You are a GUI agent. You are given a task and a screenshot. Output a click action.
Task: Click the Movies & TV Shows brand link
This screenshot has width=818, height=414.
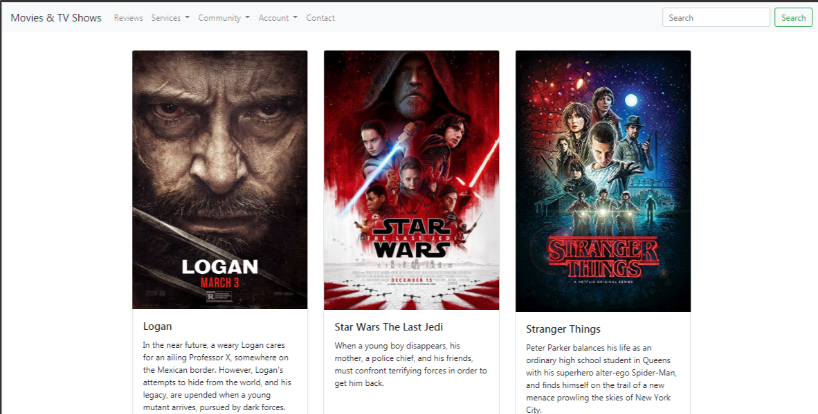coord(56,18)
